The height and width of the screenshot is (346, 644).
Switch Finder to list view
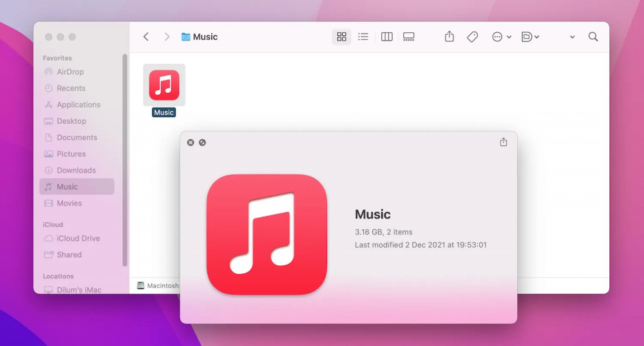(363, 37)
